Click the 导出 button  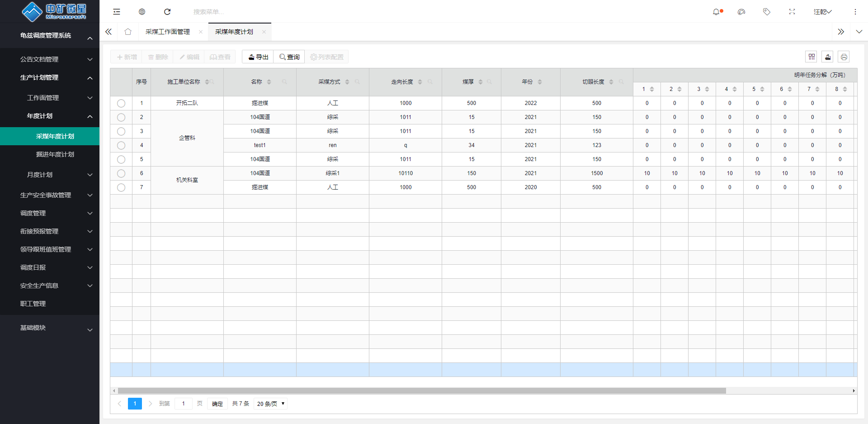click(258, 57)
